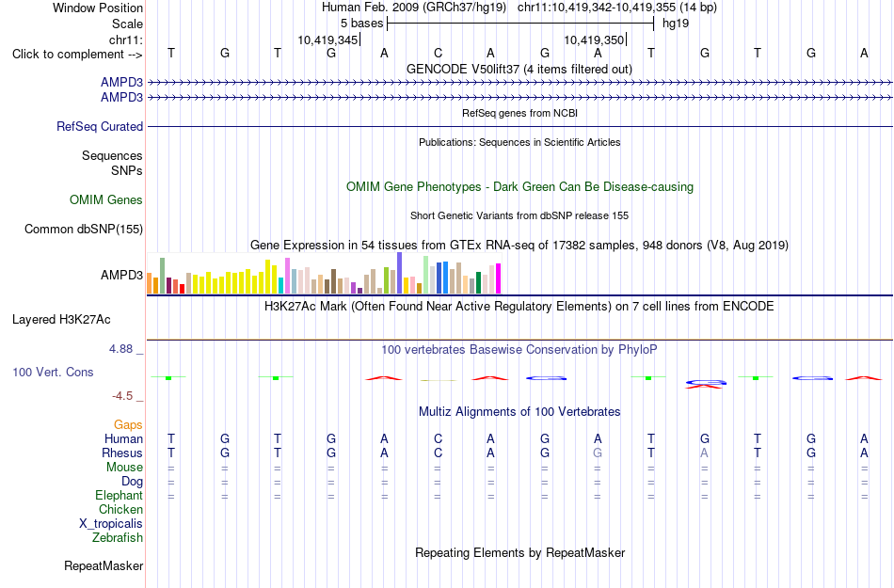894x588 pixels.
Task: Click the C in the Rhesus alignment row
Action: pyautogui.click(x=438, y=453)
